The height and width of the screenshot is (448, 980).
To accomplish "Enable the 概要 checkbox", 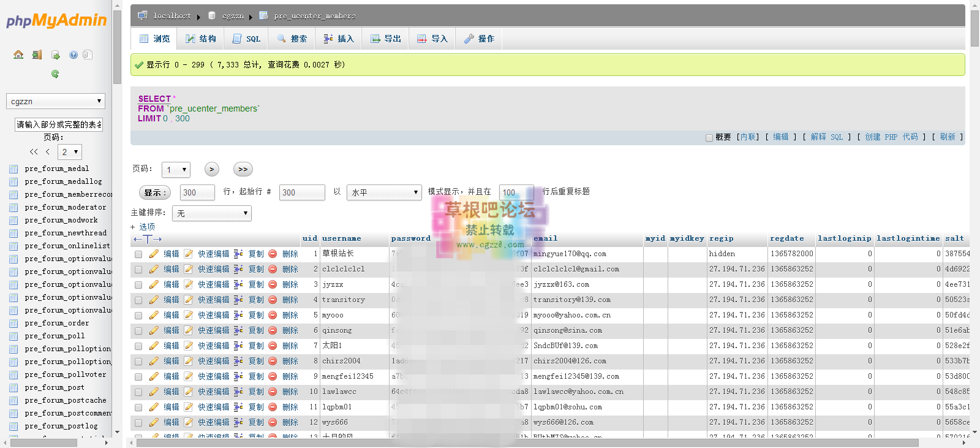I will [x=709, y=138].
